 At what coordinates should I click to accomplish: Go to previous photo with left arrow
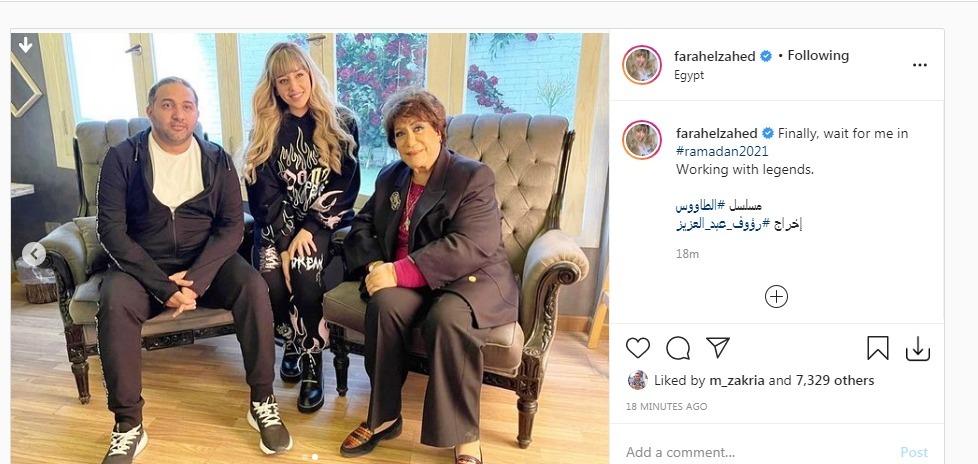tap(34, 254)
